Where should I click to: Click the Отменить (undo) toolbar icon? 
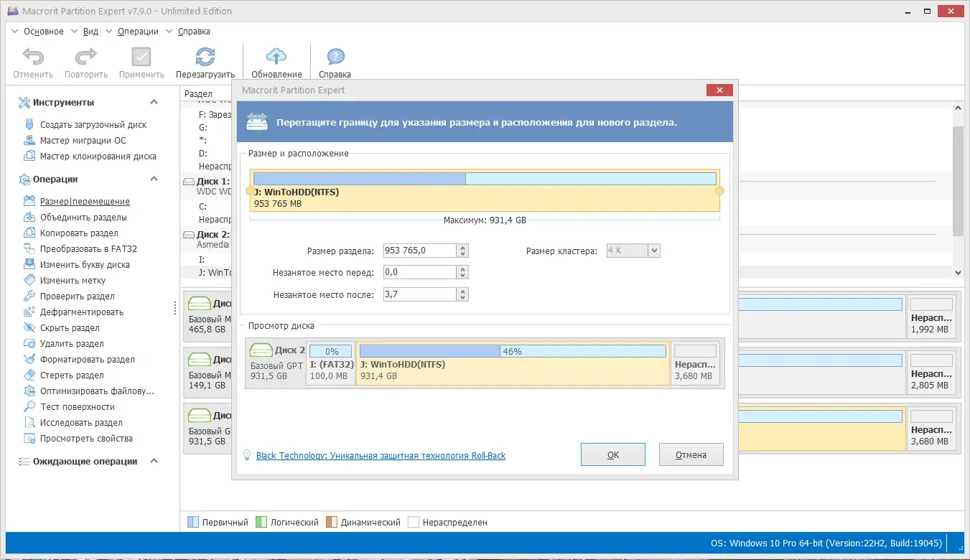coord(33,57)
